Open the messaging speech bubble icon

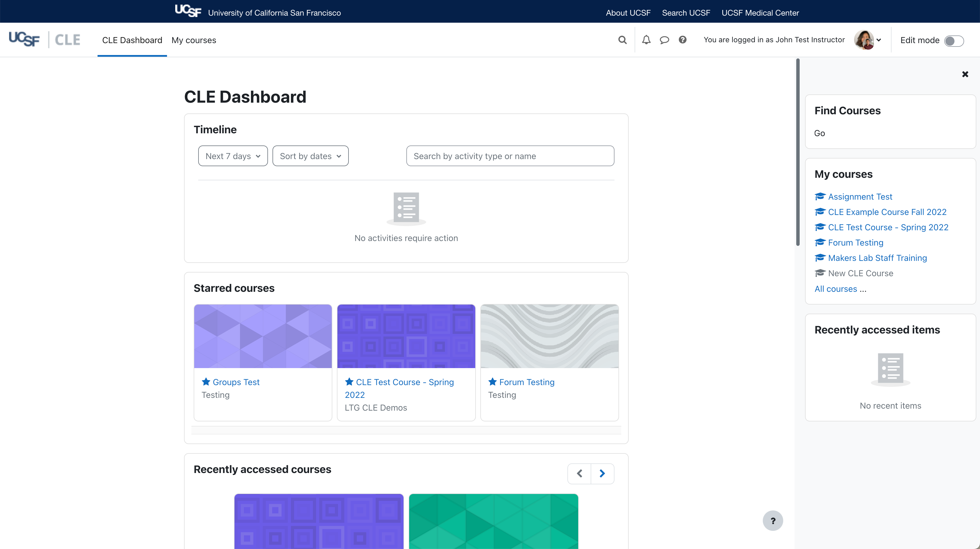(x=664, y=40)
